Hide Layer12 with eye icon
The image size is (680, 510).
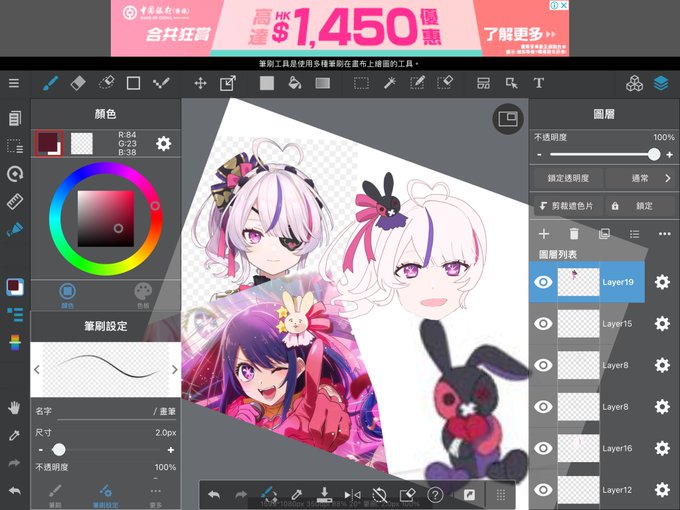tap(543, 490)
